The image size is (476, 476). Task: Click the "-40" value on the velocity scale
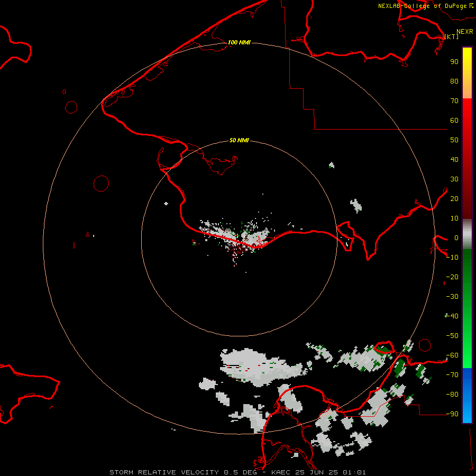pos(452,316)
